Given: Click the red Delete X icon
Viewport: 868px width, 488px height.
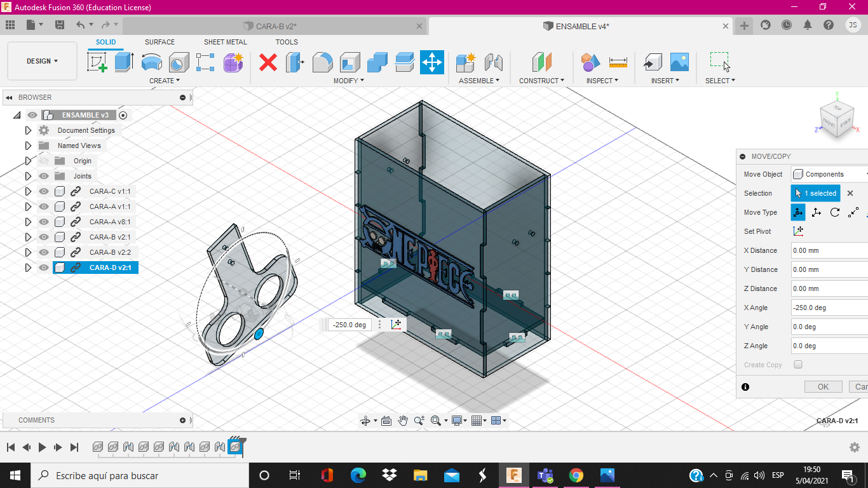Looking at the screenshot, I should [x=268, y=62].
